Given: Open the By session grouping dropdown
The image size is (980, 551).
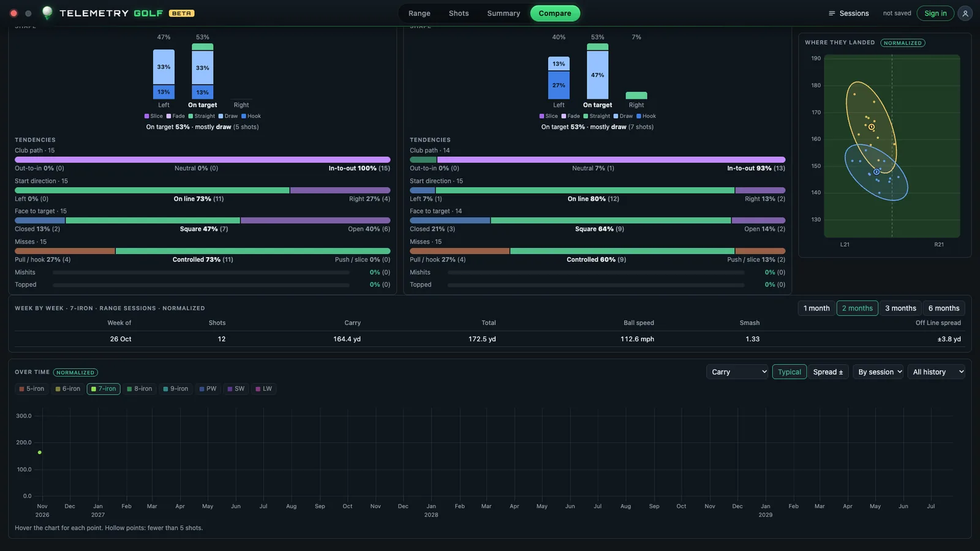Looking at the screenshot, I should (x=878, y=372).
